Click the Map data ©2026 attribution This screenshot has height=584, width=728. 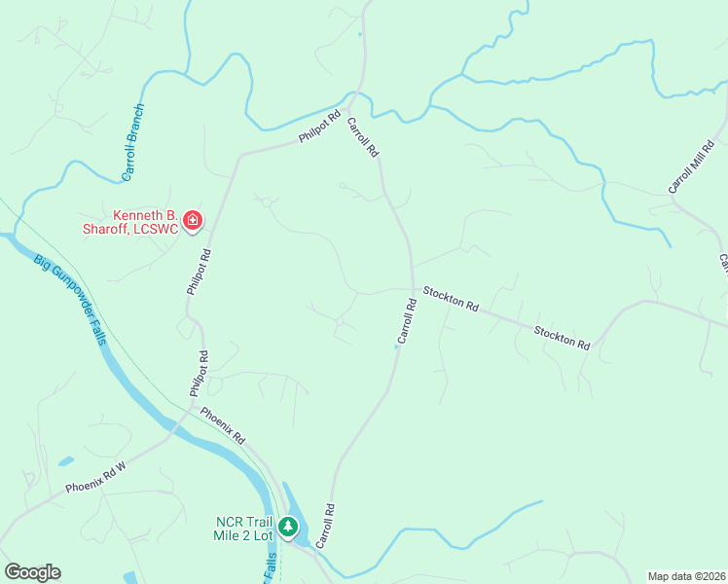687,576
